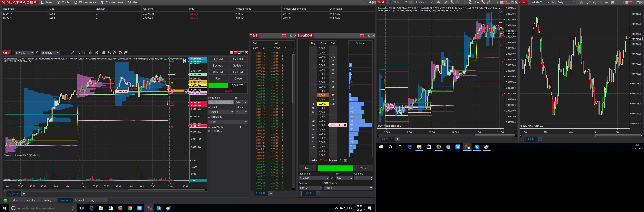Open Indicators icon in 15 Minute chart toolbar

tap(115, 53)
